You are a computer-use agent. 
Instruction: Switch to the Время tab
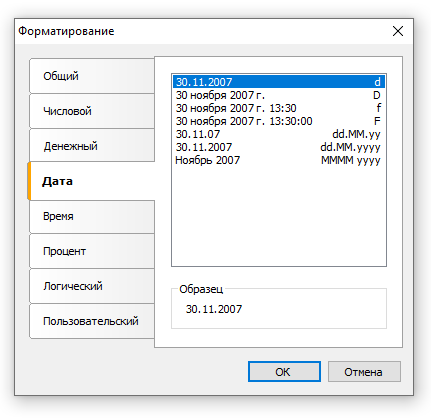(92, 216)
